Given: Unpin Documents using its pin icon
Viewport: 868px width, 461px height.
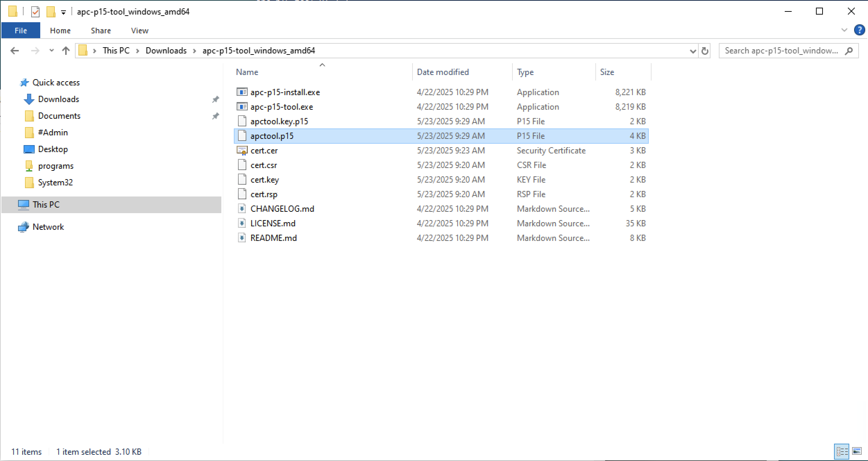Looking at the screenshot, I should (215, 116).
